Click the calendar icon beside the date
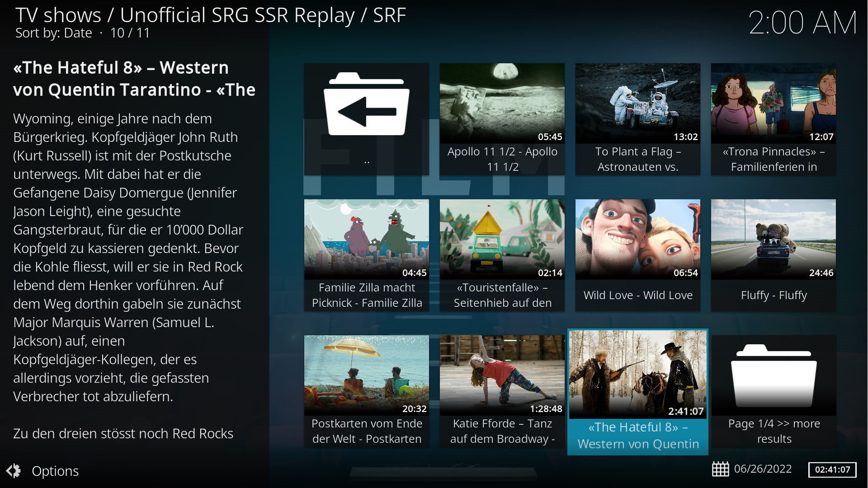Image resolution: width=868 pixels, height=488 pixels. pyautogui.click(x=720, y=469)
